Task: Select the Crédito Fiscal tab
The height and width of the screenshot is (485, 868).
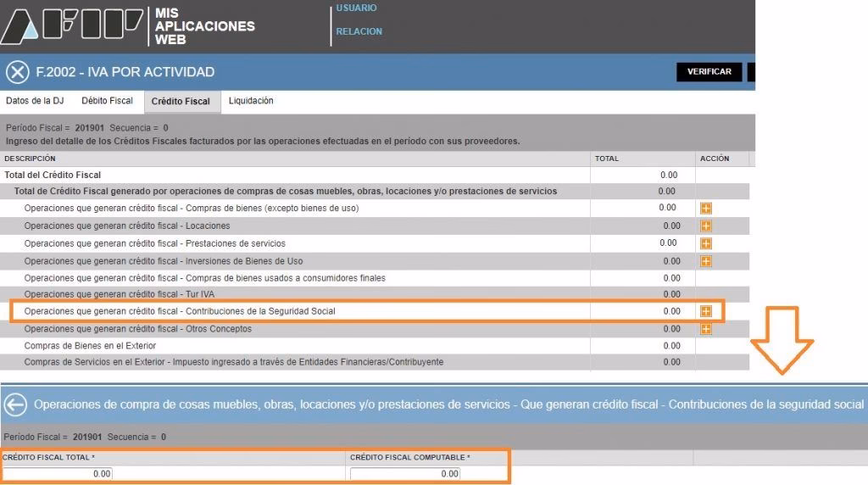Action: [181, 101]
